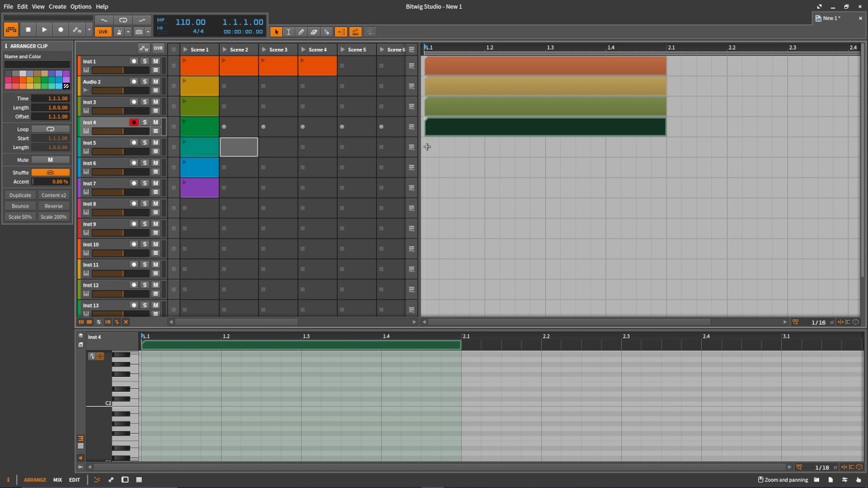This screenshot has height=488, width=868.
Task: Click the Accent 0.00 % slider
Action: point(50,182)
